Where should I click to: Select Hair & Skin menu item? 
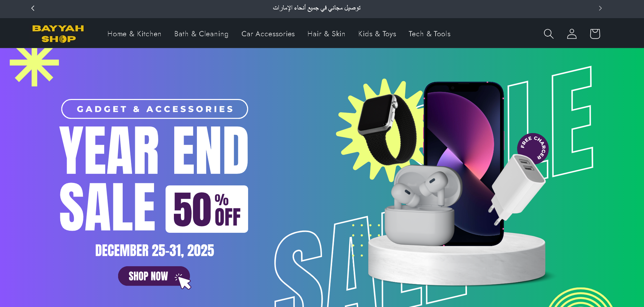(x=326, y=34)
